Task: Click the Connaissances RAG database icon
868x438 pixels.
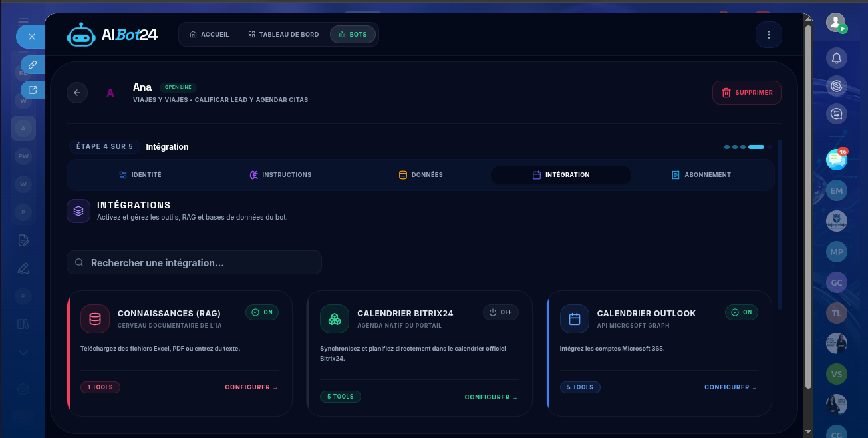Action: [x=95, y=319]
